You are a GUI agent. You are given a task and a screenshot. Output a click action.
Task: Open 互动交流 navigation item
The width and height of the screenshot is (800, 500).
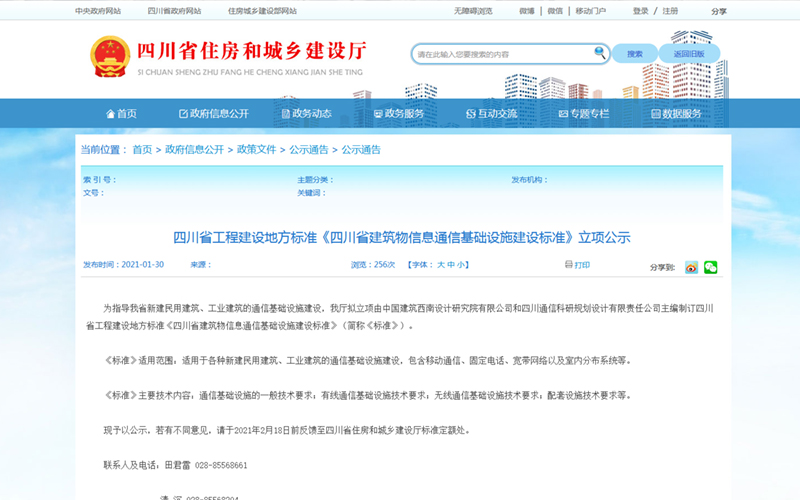coord(491,113)
